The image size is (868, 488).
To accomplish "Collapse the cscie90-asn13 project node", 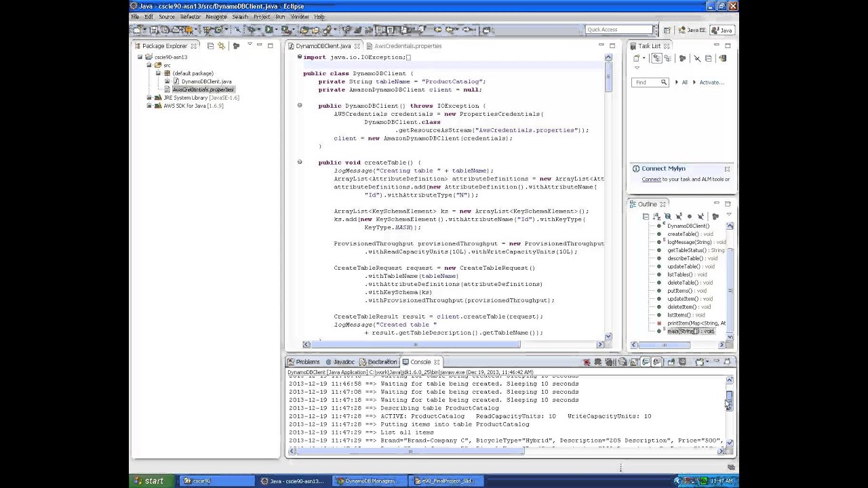I will point(140,57).
